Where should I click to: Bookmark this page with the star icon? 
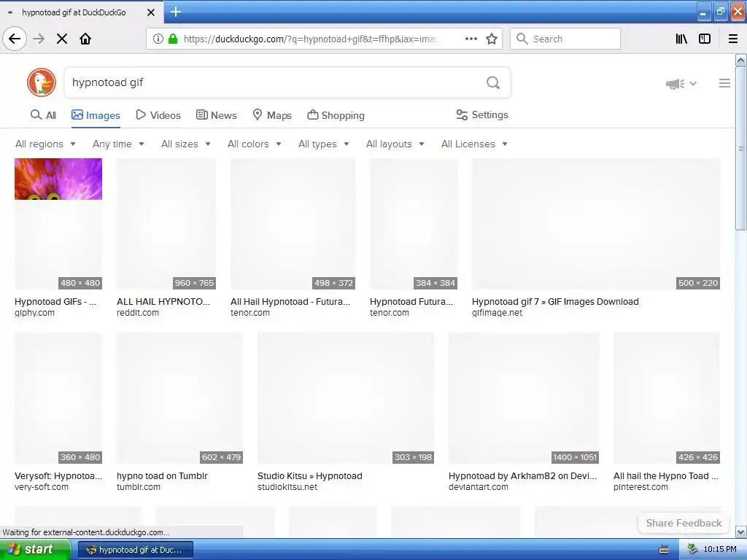(492, 39)
